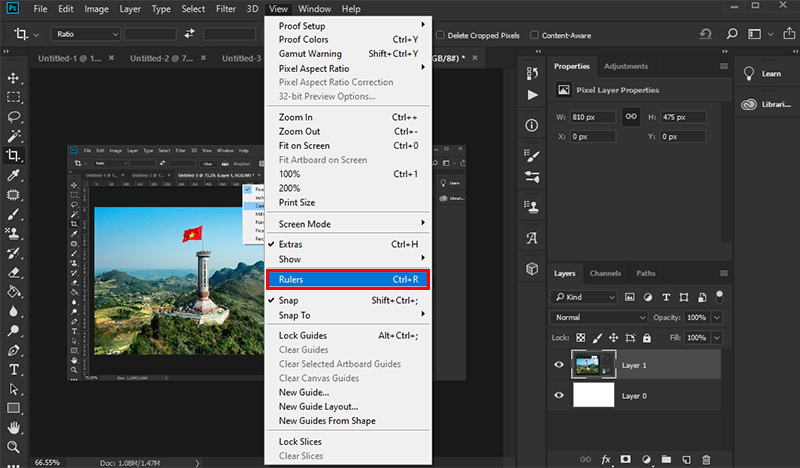800x468 pixels.
Task: Click the reset crop undo arrow icon
Action: [706, 34]
